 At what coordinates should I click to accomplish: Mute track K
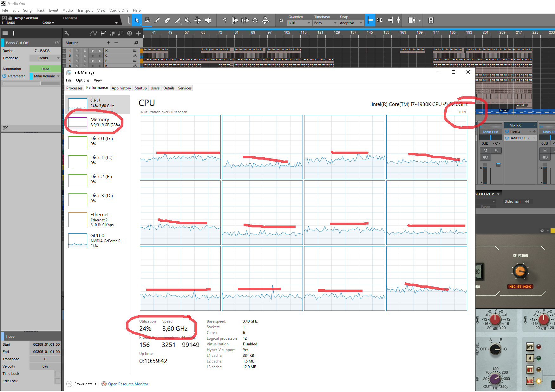77,51
